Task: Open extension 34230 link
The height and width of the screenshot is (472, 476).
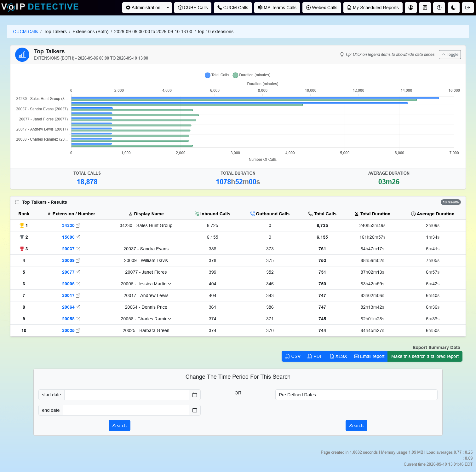Action: point(68,225)
